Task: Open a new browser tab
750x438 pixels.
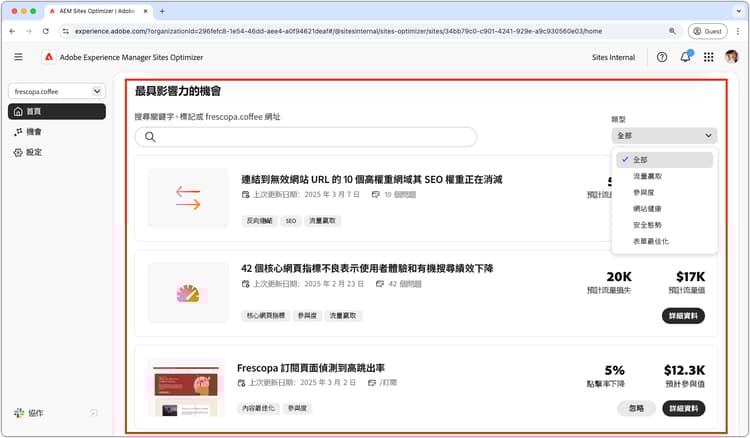Action: pyautogui.click(x=162, y=11)
